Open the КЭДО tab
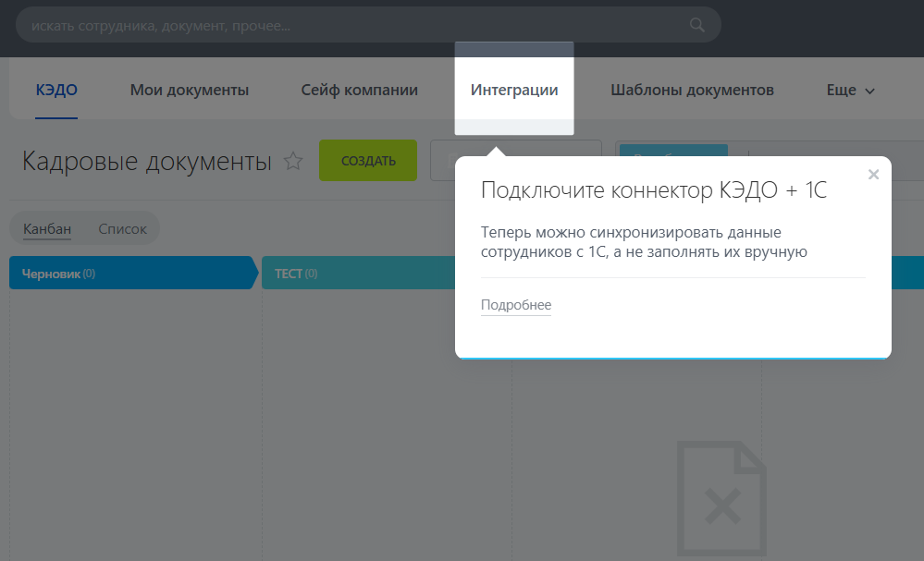Viewport: 924px width, 561px height. point(56,90)
